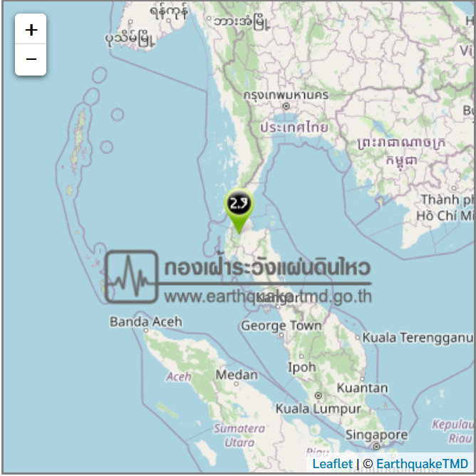Zoom in with the plus button
The width and height of the screenshot is (476, 476).
click(31, 29)
